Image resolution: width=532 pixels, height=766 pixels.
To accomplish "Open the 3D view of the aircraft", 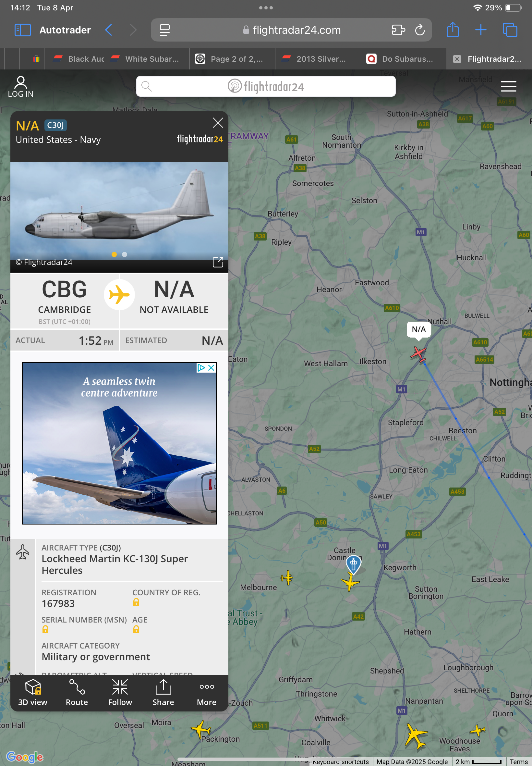I will 33,692.
